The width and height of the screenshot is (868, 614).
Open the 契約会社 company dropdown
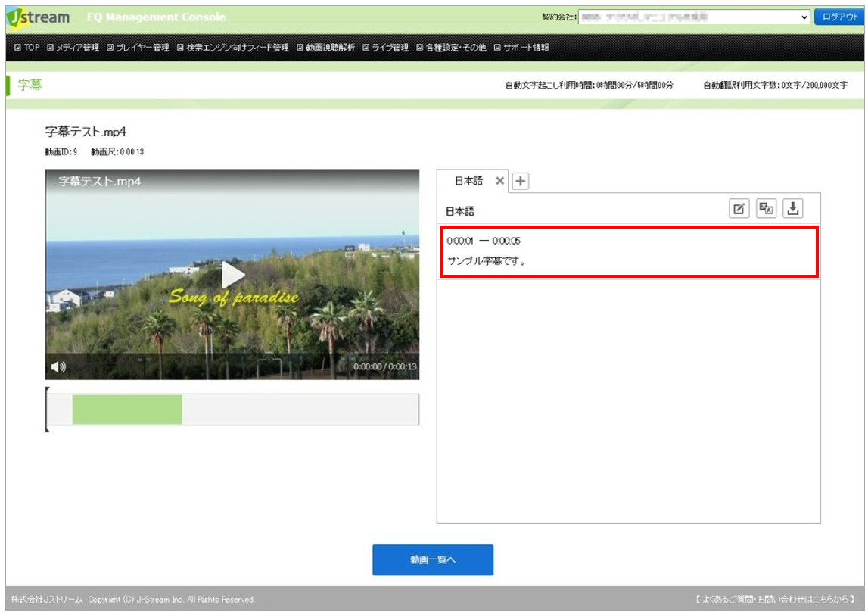[x=694, y=17]
